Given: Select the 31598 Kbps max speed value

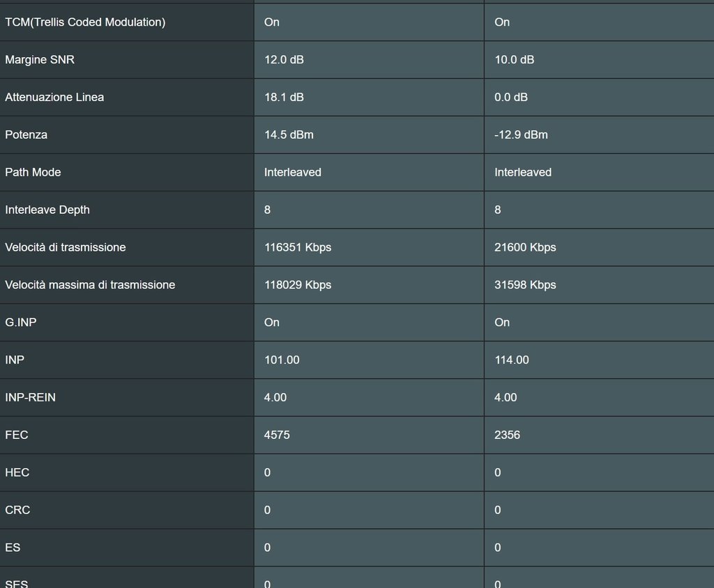Looking at the screenshot, I should tap(525, 285).
